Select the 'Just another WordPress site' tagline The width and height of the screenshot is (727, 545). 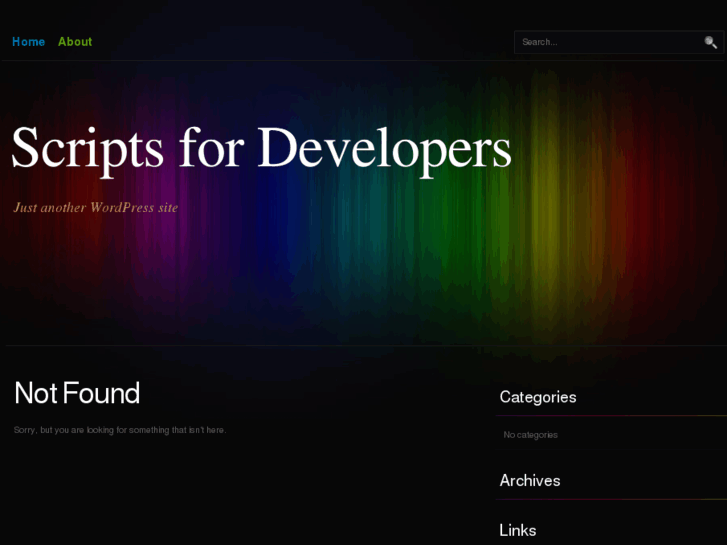pyautogui.click(x=96, y=207)
